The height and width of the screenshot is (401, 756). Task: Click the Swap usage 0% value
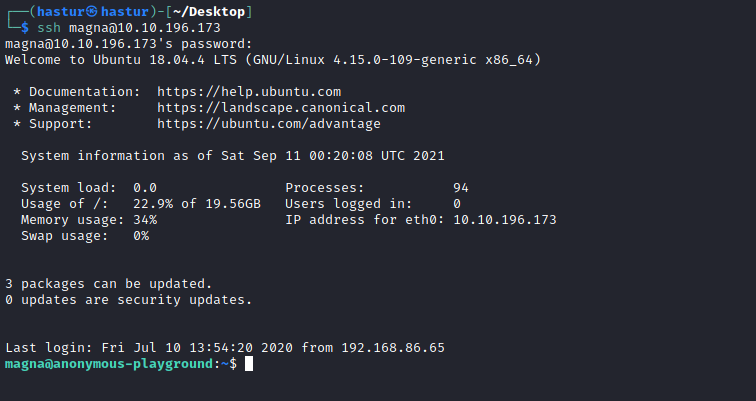(141, 236)
